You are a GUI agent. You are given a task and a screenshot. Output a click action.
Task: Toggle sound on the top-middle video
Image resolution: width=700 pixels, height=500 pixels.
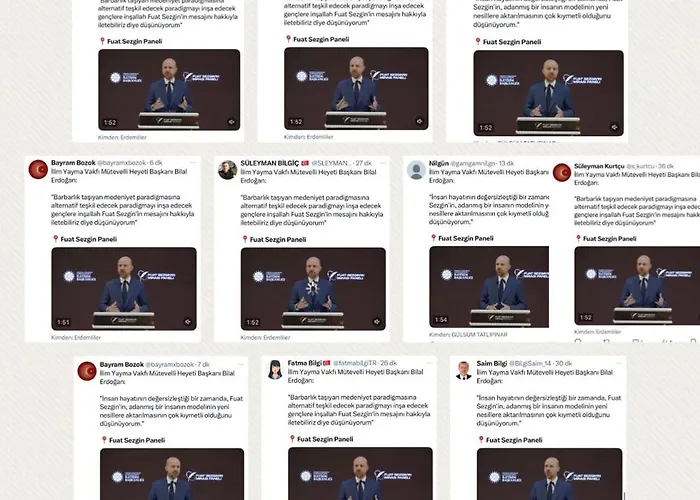(x=420, y=121)
